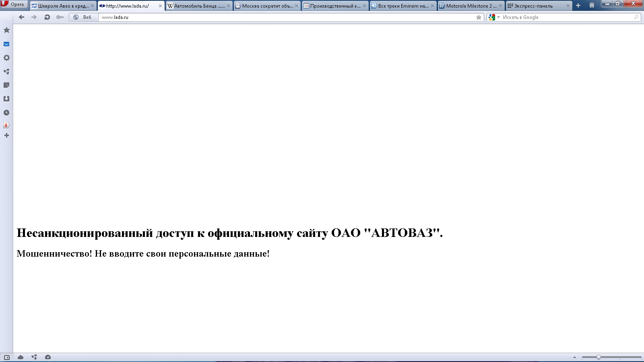Open the gear panel in the sidebar
The height and width of the screenshot is (362, 644).
point(6,58)
